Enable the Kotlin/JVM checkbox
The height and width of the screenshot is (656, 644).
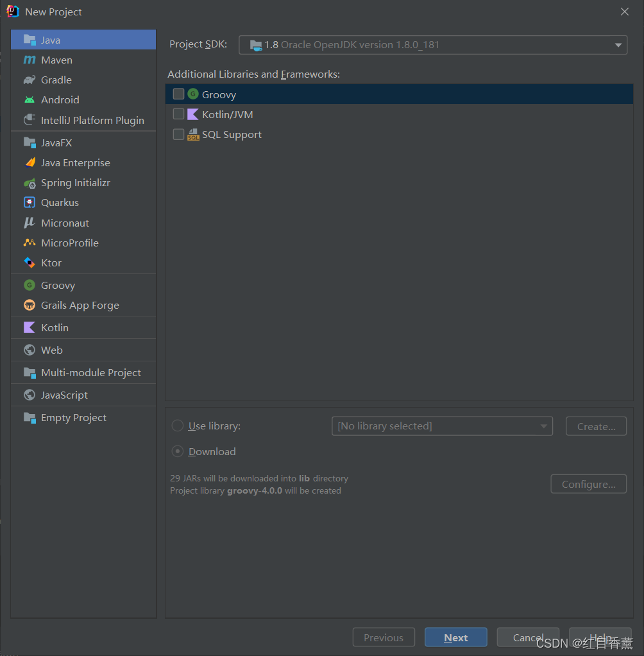178,114
